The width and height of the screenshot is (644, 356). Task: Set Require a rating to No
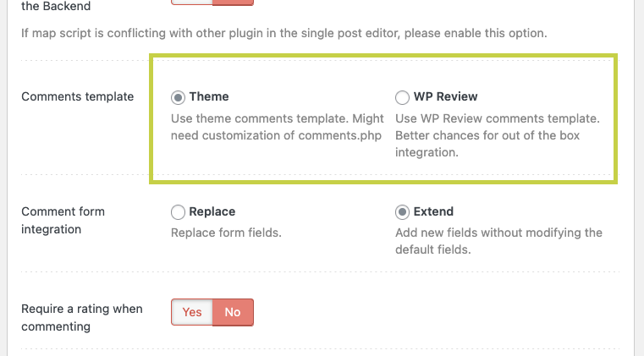click(233, 312)
